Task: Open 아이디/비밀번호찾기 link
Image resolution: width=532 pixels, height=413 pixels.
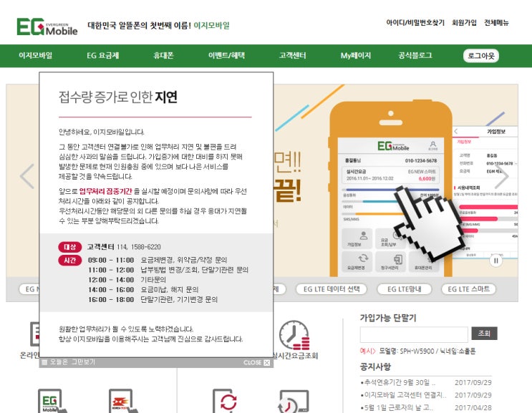Action: (415, 23)
